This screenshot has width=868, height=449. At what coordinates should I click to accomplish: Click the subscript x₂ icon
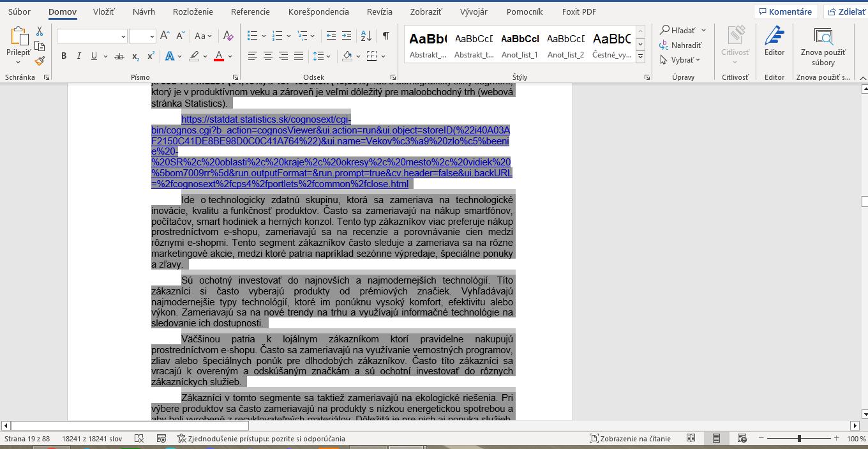click(x=135, y=56)
